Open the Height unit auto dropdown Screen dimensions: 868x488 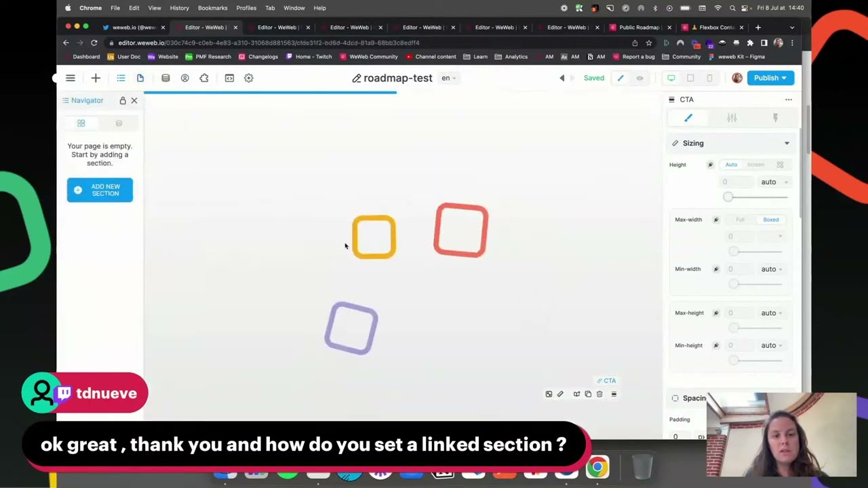pyautogui.click(x=774, y=182)
